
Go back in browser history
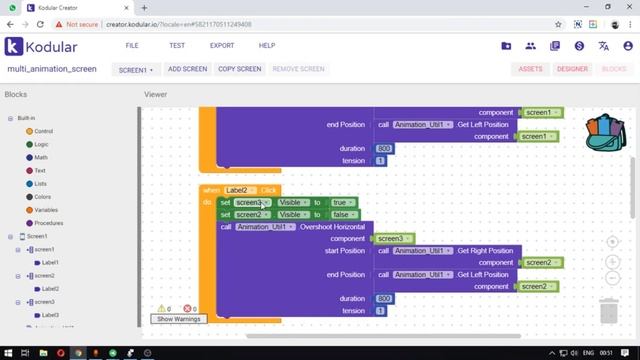10,24
